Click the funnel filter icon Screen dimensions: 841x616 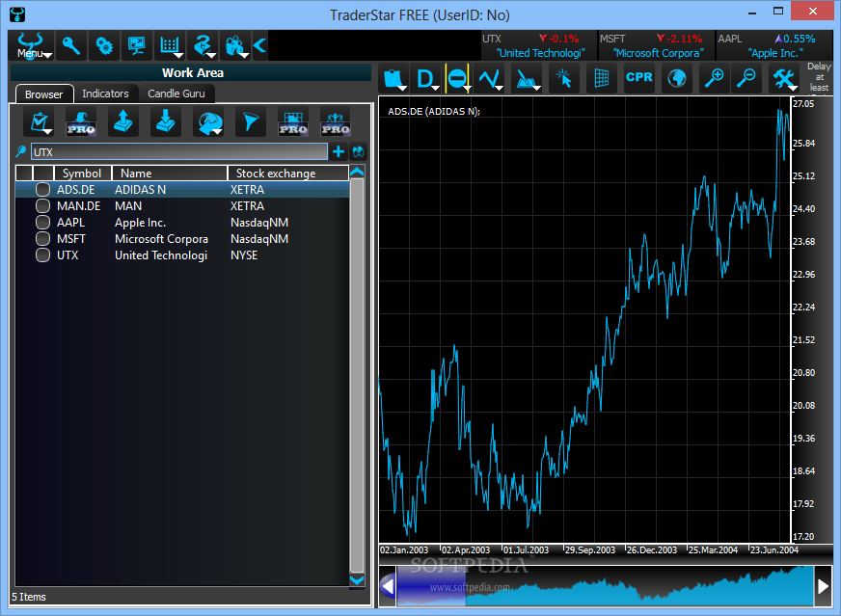(x=251, y=121)
